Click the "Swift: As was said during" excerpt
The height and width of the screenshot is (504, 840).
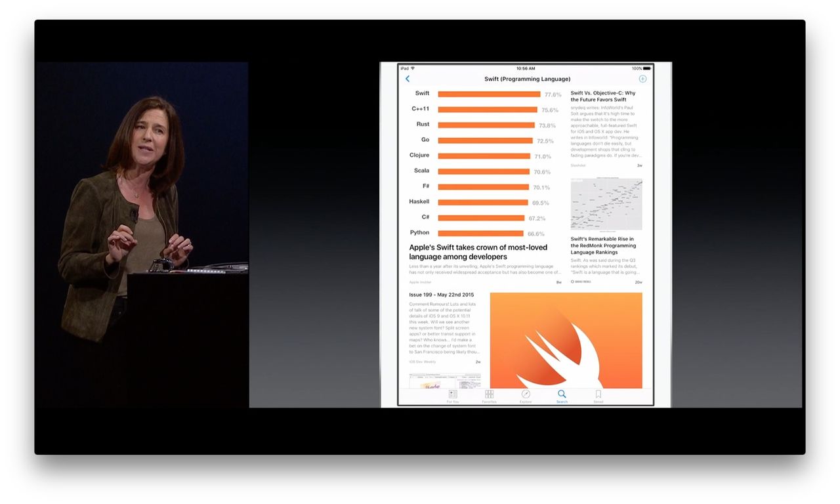tap(604, 266)
